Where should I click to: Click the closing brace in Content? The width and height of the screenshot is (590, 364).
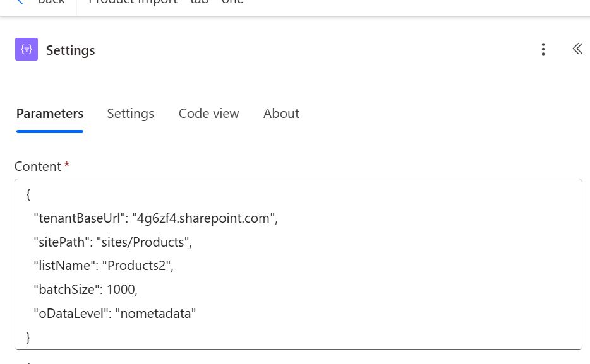tap(28, 337)
